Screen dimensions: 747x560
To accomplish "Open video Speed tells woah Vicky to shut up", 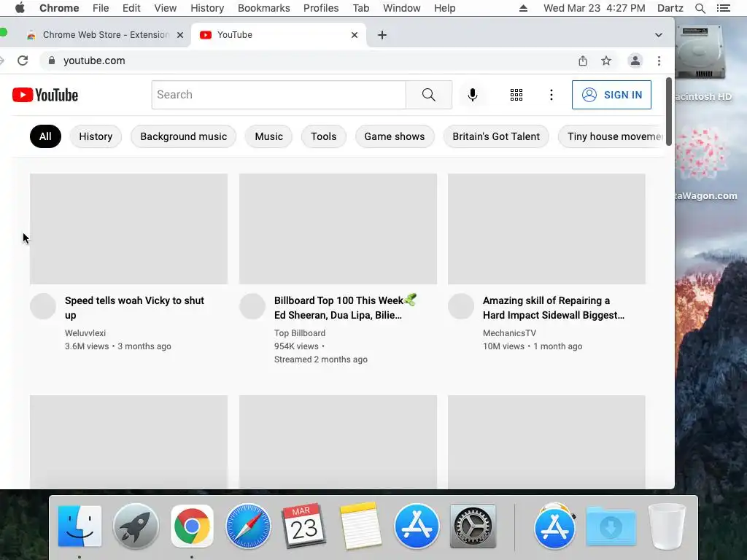I will 134,308.
